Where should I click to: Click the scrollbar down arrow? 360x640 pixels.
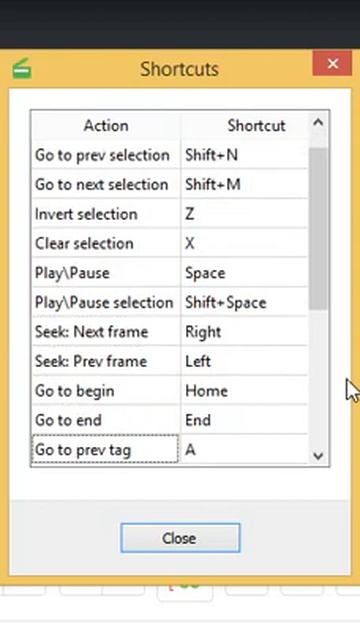pos(318,456)
